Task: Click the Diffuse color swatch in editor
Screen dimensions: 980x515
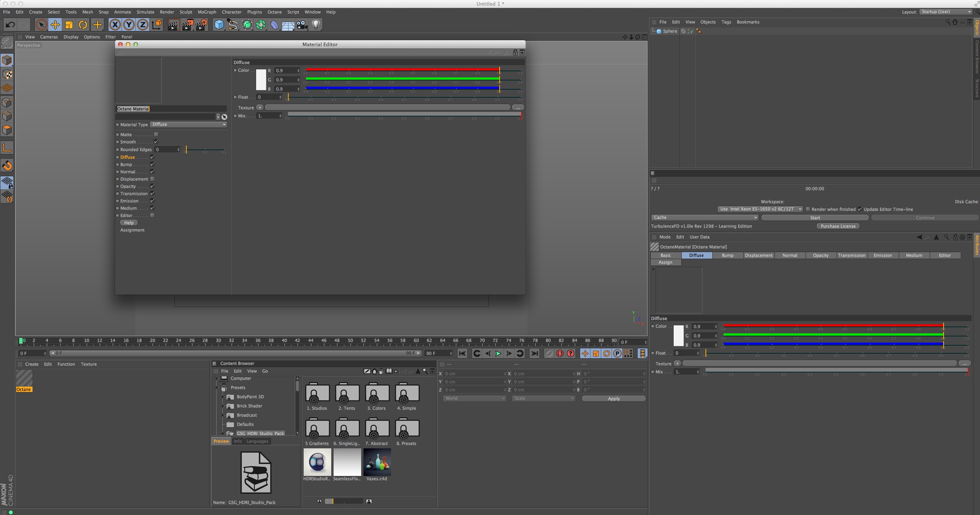Action: coord(261,80)
